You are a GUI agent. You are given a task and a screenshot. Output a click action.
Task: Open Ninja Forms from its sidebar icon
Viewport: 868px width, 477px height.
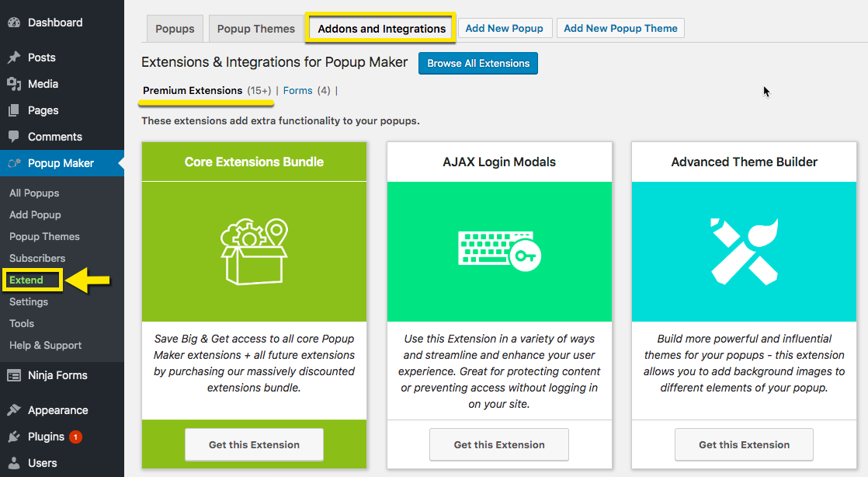(17, 375)
